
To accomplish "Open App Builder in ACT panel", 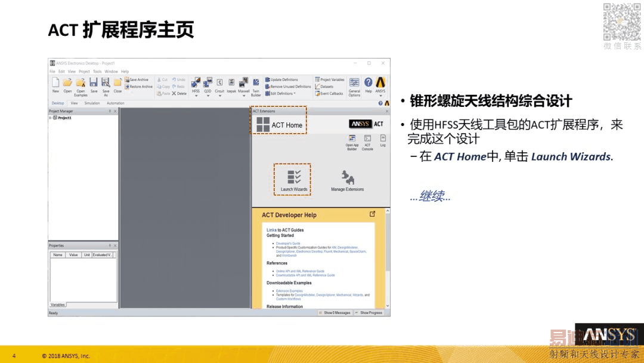I will click(352, 143).
